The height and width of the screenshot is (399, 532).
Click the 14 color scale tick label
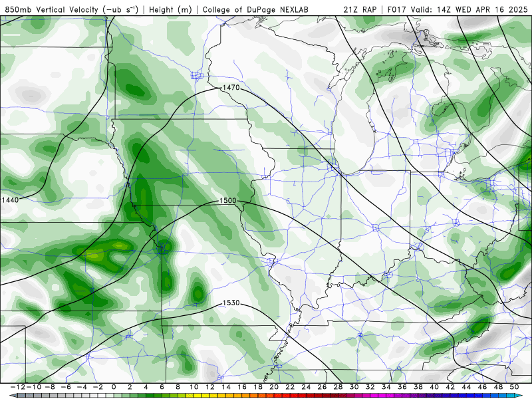click(x=226, y=387)
